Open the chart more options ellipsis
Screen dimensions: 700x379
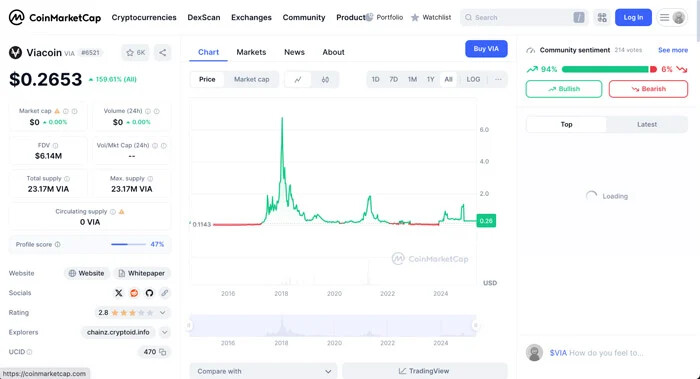(498, 79)
